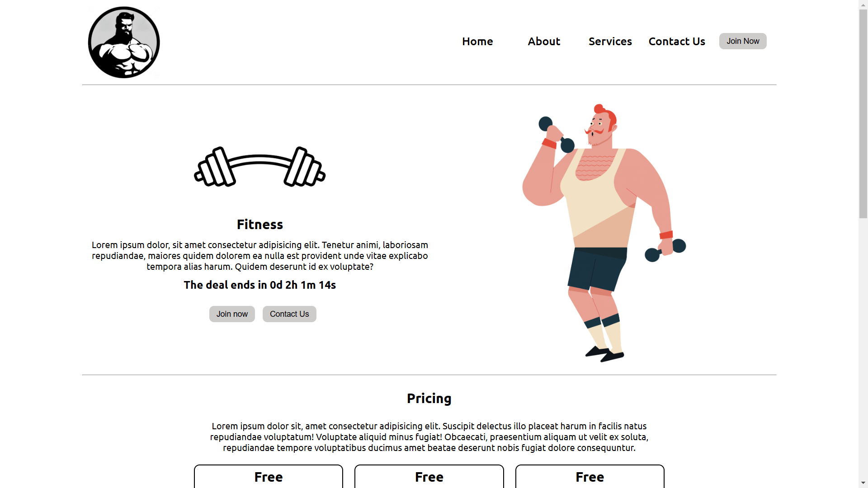Viewport: 868px width, 488px height.
Task: Go to the About page
Action: (544, 41)
